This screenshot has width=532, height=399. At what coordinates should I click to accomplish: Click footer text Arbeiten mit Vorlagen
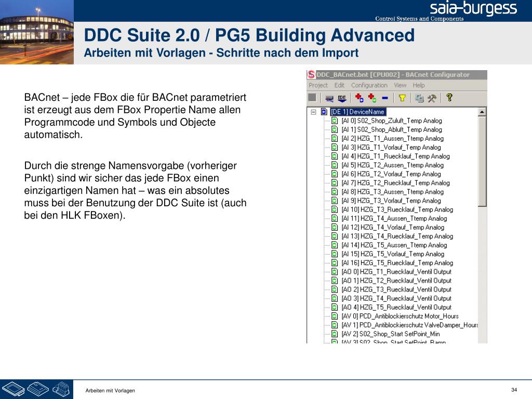(x=110, y=391)
